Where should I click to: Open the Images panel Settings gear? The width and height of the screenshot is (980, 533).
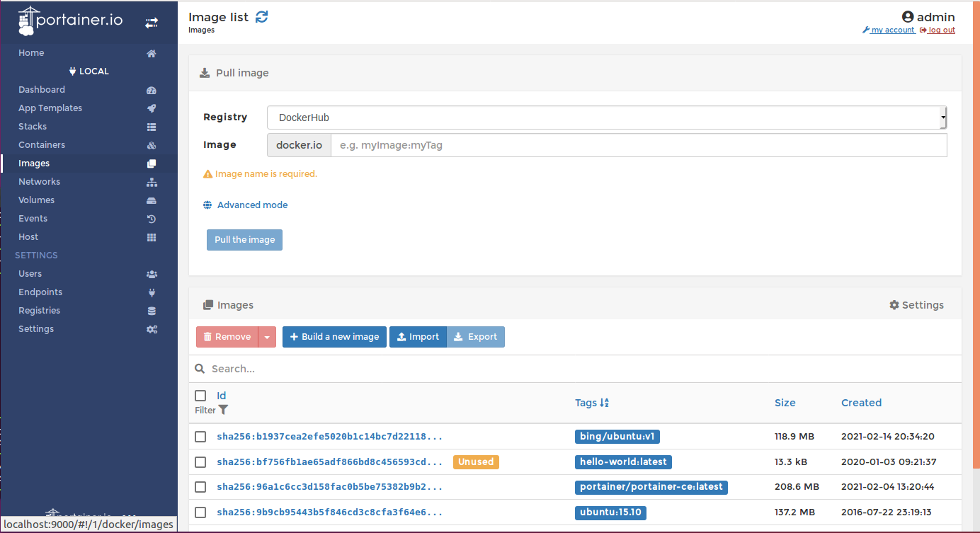[894, 304]
